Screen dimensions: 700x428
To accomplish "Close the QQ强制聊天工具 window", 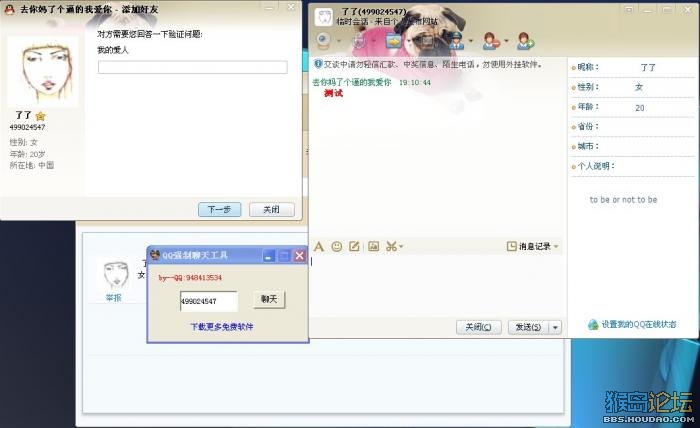I will point(300,256).
